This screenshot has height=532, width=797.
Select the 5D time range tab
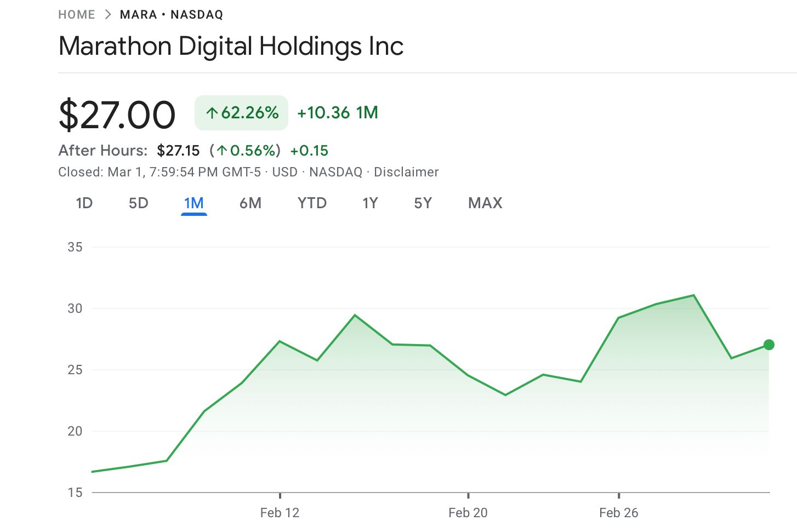pos(139,203)
